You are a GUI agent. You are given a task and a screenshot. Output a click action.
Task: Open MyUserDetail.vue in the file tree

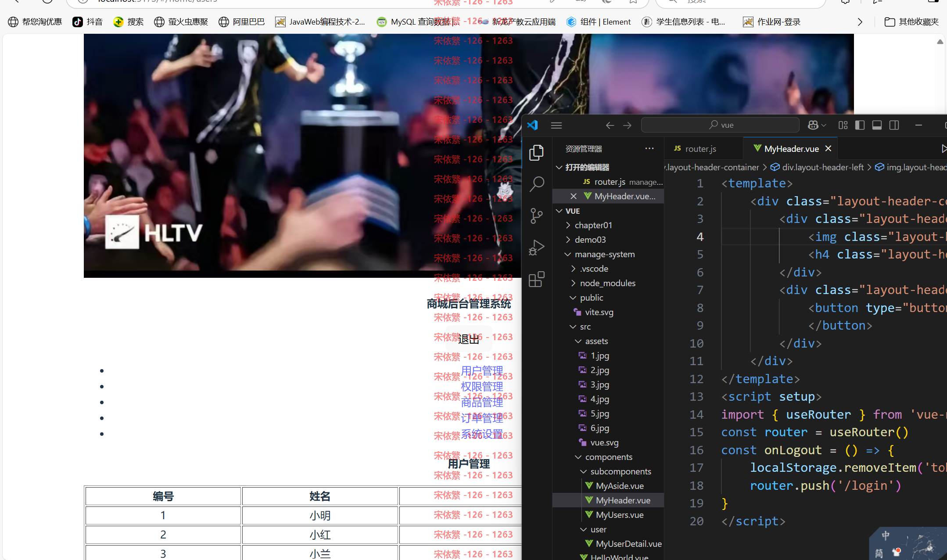point(628,544)
